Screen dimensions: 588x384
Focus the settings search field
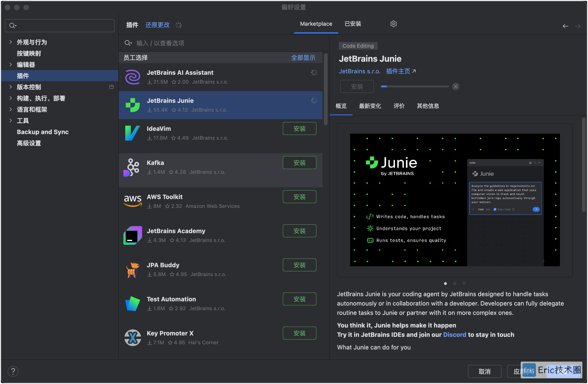click(60, 26)
